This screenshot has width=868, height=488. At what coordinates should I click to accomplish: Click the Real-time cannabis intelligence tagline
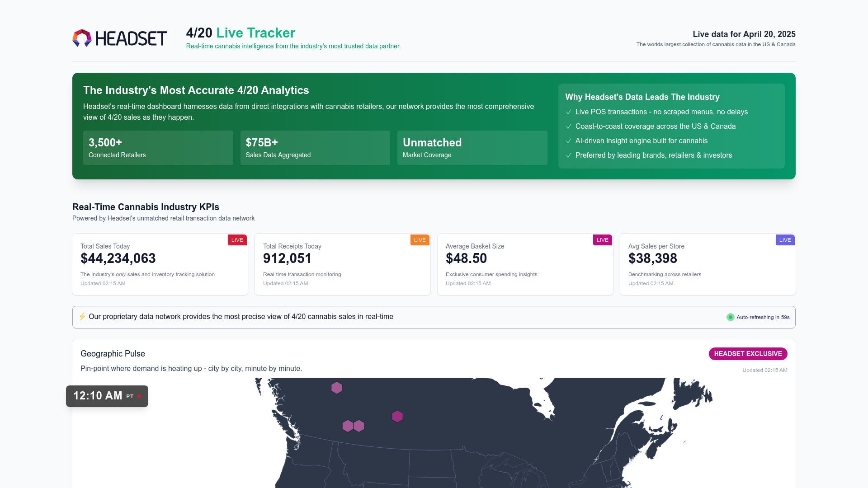click(x=293, y=46)
